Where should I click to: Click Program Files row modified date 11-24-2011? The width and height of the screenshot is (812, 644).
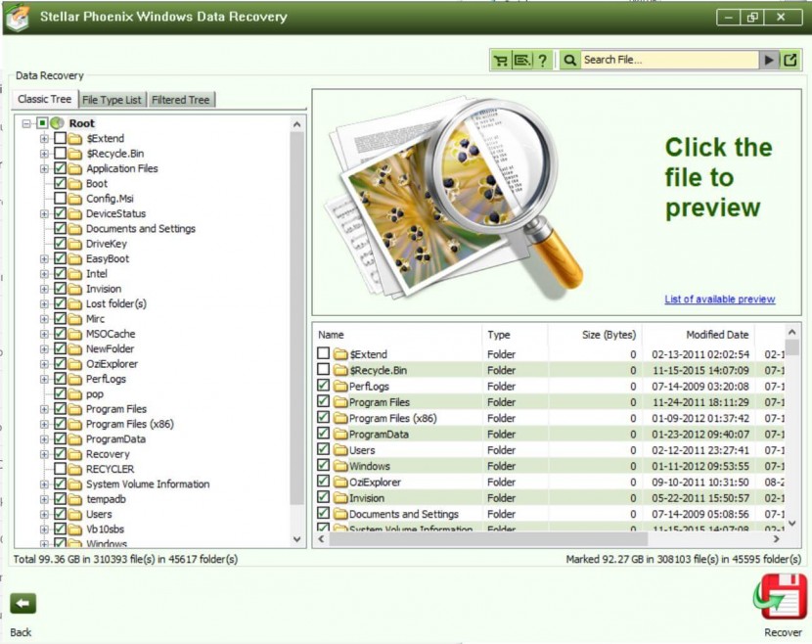tap(700, 402)
